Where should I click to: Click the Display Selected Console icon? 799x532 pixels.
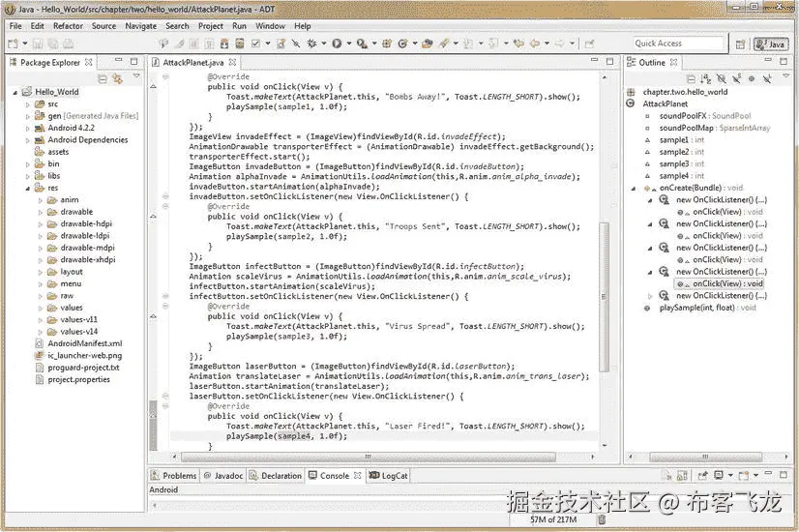[x=719, y=476]
